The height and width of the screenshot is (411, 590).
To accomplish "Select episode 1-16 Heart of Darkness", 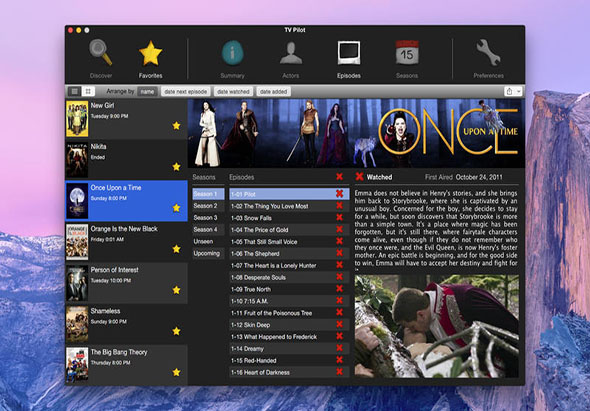I will 289,372.
